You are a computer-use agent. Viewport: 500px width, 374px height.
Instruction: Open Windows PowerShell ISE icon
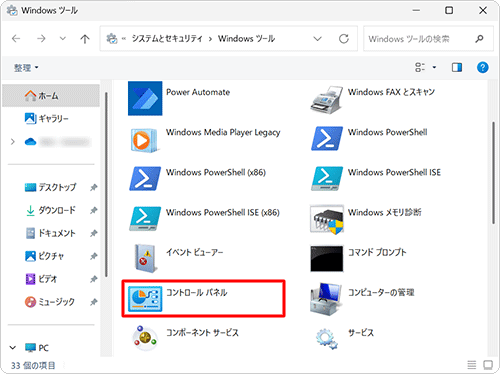click(327, 179)
